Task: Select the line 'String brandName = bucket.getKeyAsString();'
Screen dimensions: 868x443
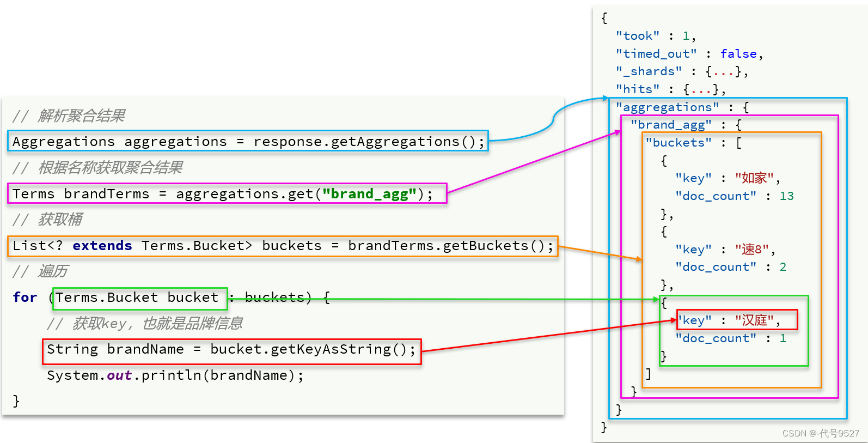Action: click(232, 351)
